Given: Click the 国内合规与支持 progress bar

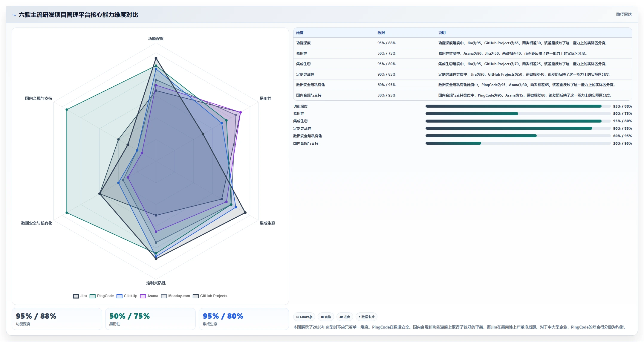Looking at the screenshot, I should [518, 143].
